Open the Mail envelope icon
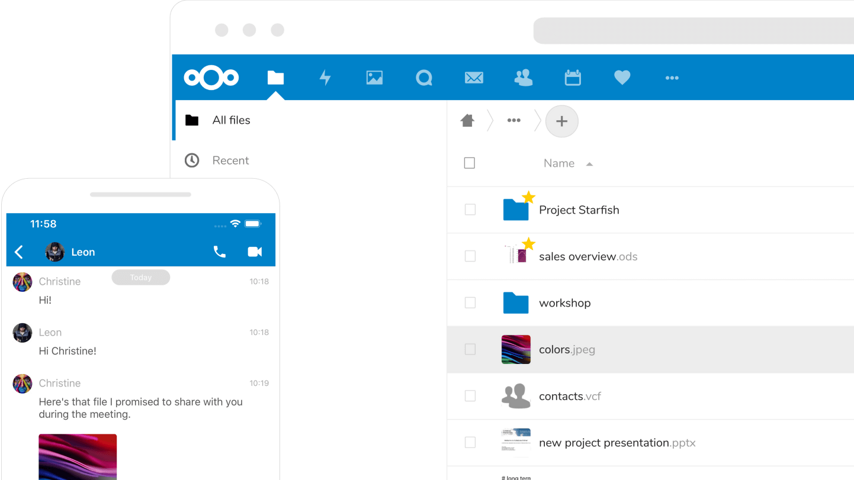 click(474, 78)
